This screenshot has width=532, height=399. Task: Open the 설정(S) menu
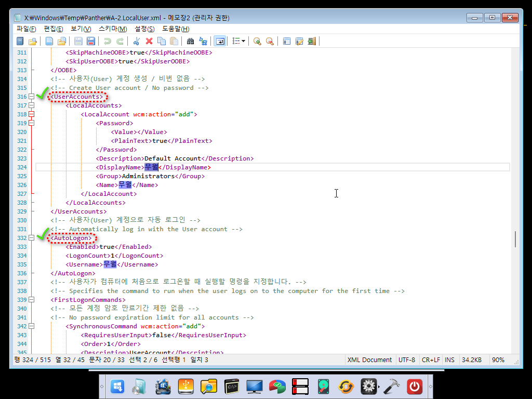click(144, 29)
